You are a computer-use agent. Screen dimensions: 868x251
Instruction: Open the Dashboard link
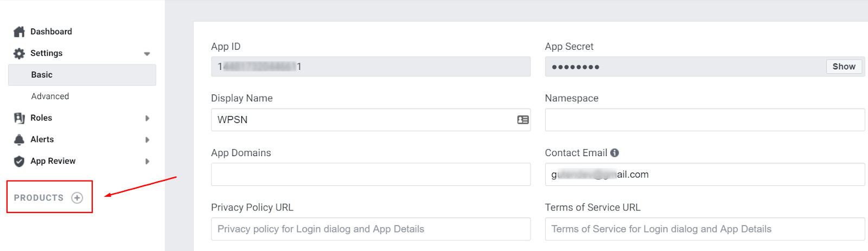click(51, 31)
